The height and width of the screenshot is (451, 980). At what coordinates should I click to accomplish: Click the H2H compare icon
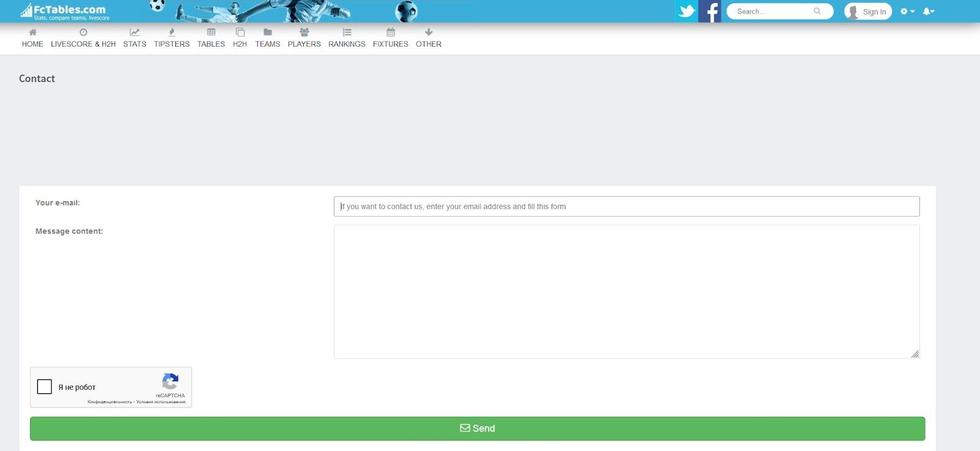(240, 32)
